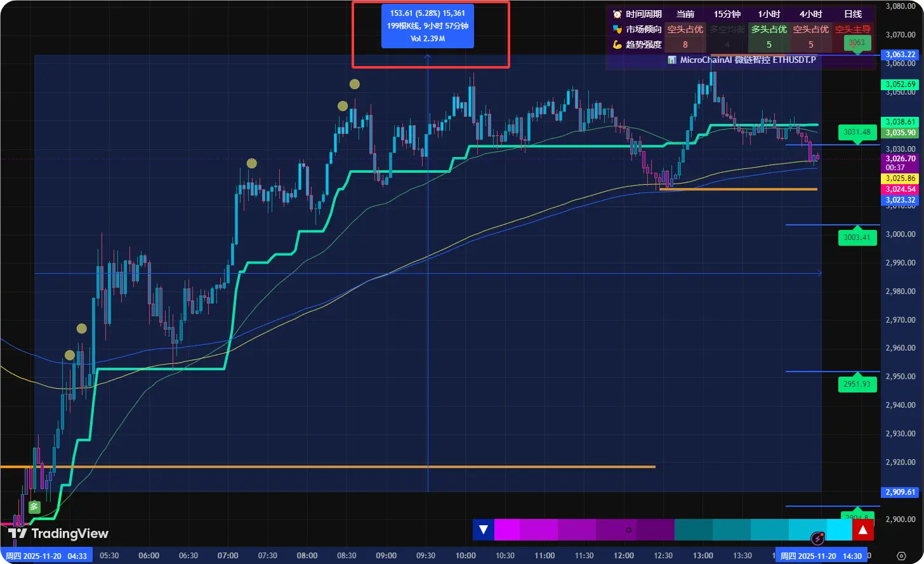Click the bar chart icon before MicroChainAI
924x564 pixels.
(672, 60)
